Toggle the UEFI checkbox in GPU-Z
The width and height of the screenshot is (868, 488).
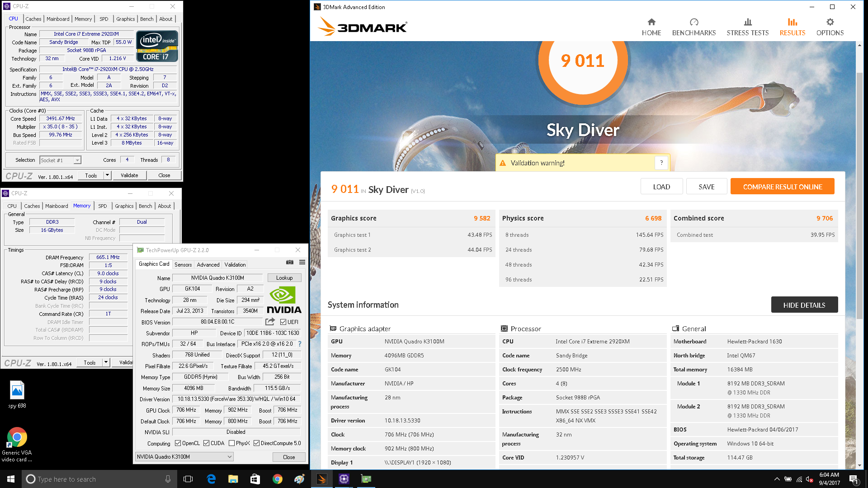coord(283,322)
